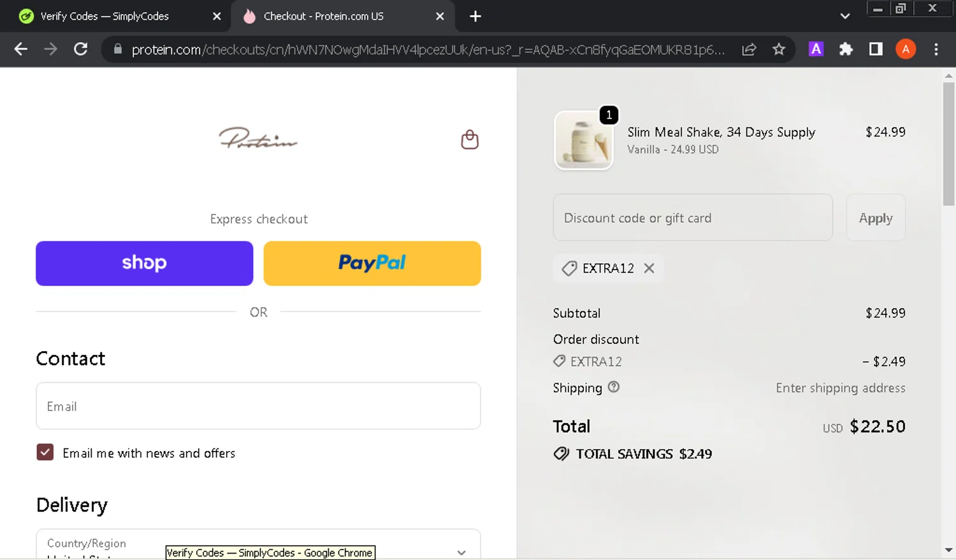Apply the discount code
The width and height of the screenshot is (956, 560).
pyautogui.click(x=876, y=217)
